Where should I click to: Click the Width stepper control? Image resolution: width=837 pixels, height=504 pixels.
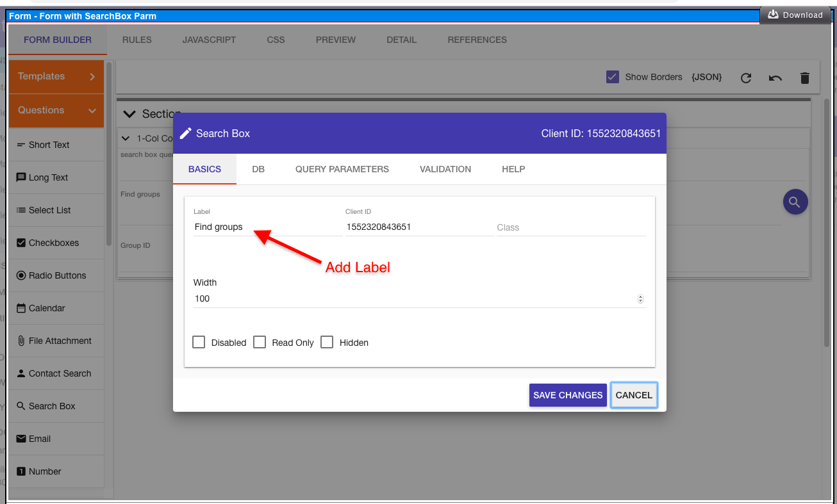[640, 298]
